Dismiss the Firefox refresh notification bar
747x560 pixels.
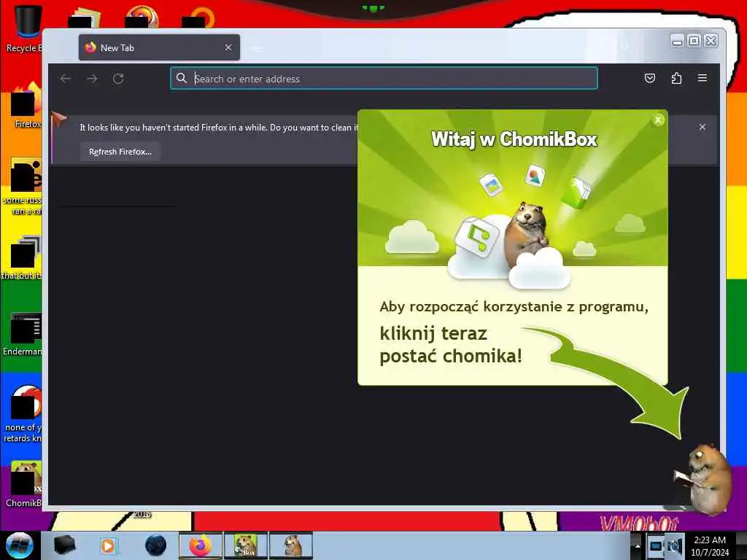[x=703, y=127]
